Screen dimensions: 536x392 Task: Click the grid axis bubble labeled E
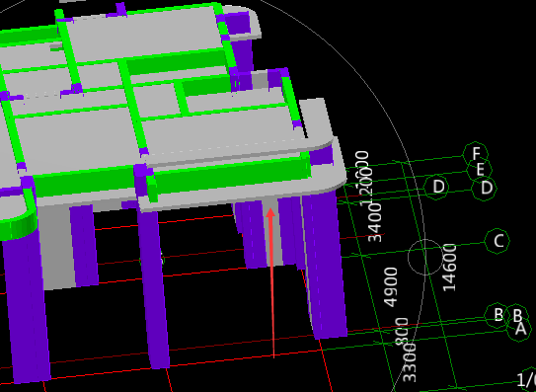[480, 169]
